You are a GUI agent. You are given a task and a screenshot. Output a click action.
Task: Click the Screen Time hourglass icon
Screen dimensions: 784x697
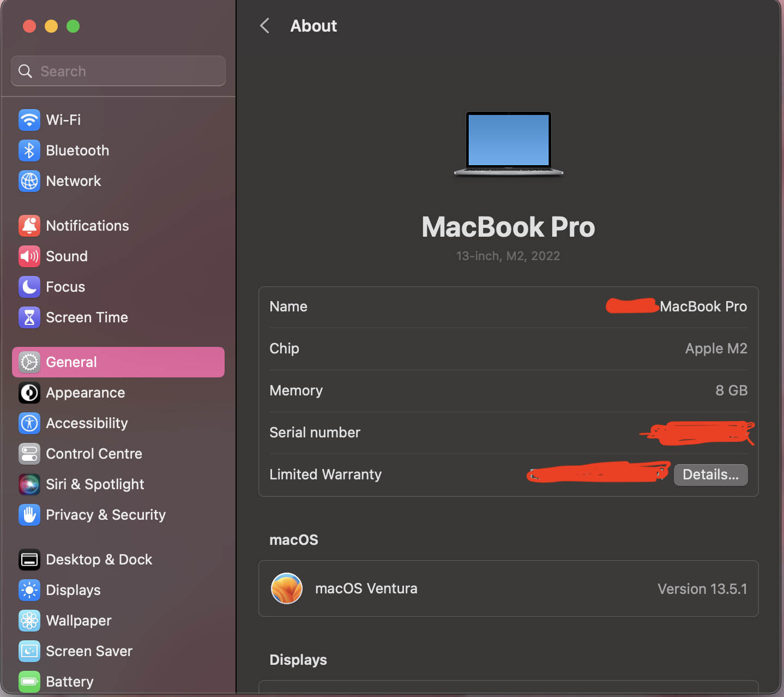point(29,317)
